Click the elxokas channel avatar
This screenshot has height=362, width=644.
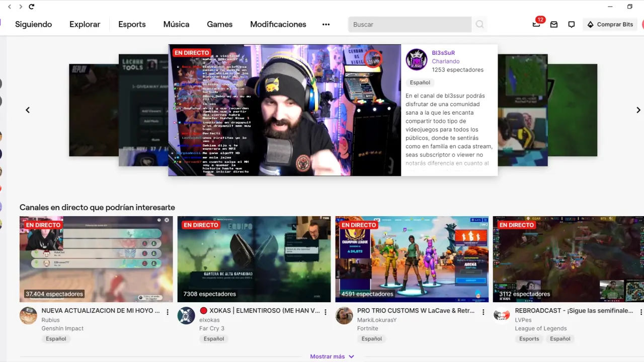(186, 316)
